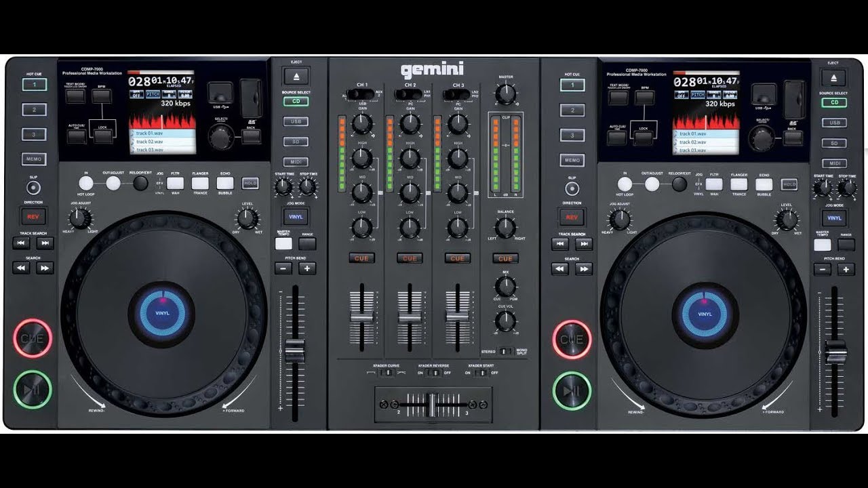
Task: Tap the red-ringed CUE button on left deck
Action: pyautogui.click(x=32, y=339)
